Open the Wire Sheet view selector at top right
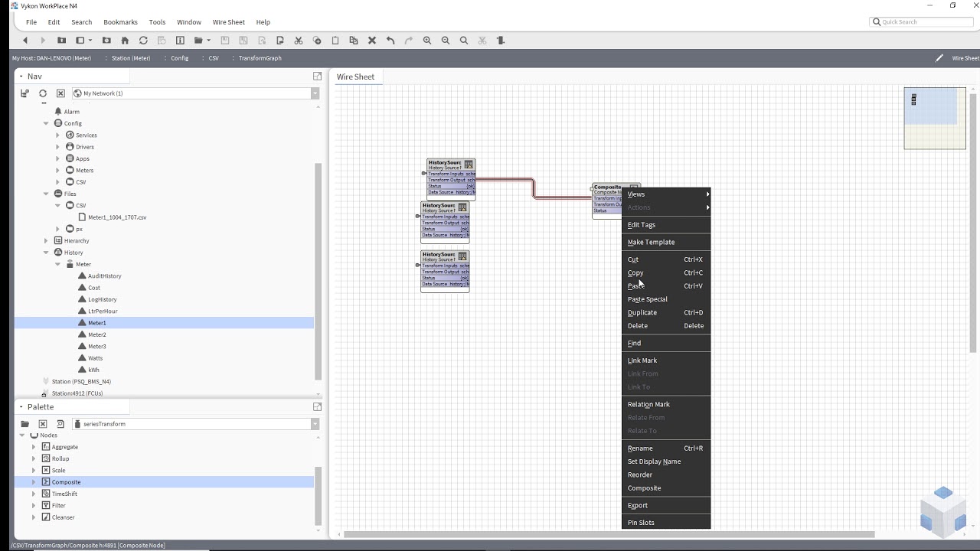 965,58
